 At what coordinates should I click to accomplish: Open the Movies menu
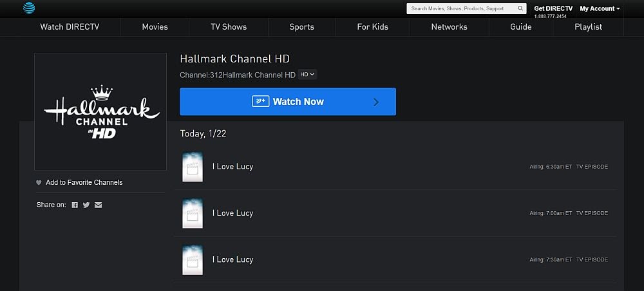point(155,27)
